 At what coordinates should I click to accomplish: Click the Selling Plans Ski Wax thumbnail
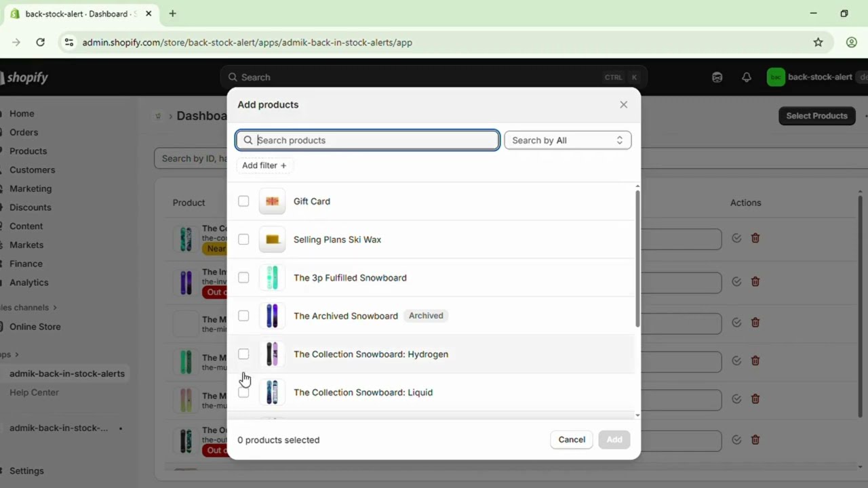click(x=272, y=239)
